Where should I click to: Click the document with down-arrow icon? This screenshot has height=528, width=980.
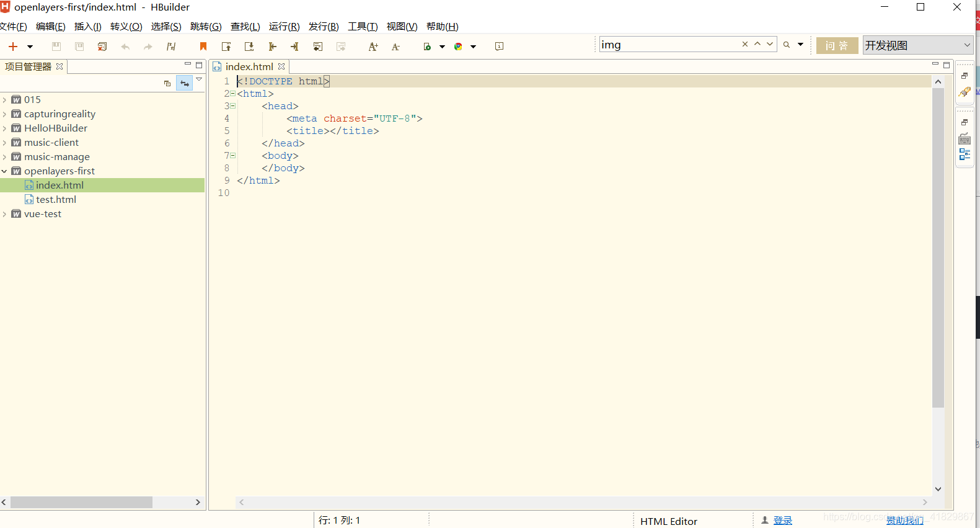click(x=249, y=47)
